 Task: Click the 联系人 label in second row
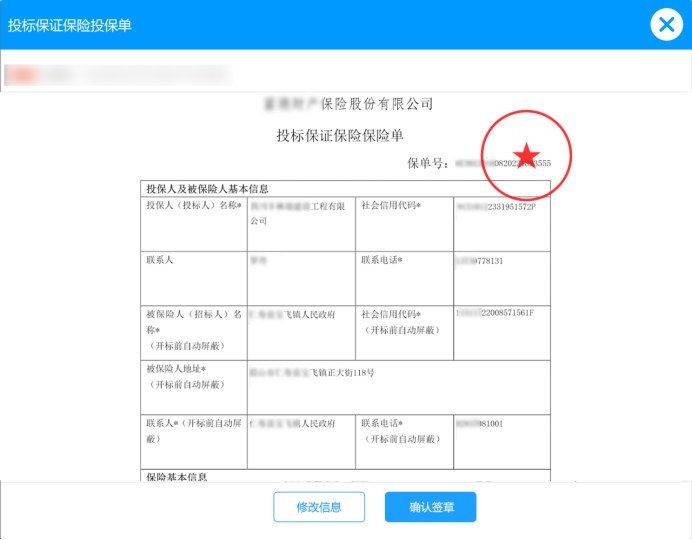click(160, 260)
